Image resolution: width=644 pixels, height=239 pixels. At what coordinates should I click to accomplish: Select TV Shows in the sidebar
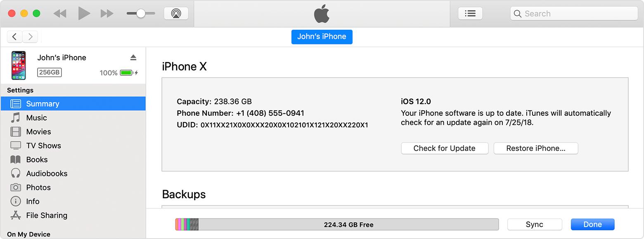(43, 145)
